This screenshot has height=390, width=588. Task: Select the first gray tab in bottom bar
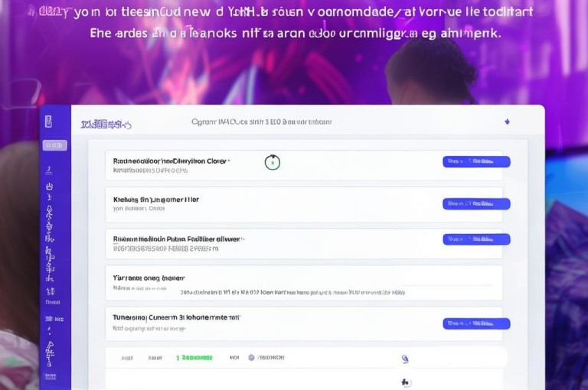127,358
